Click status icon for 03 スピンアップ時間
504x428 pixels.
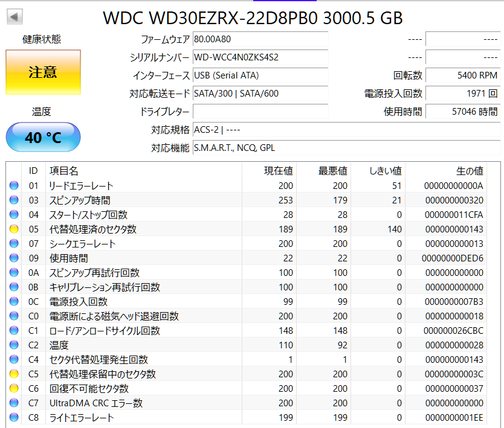point(14,200)
